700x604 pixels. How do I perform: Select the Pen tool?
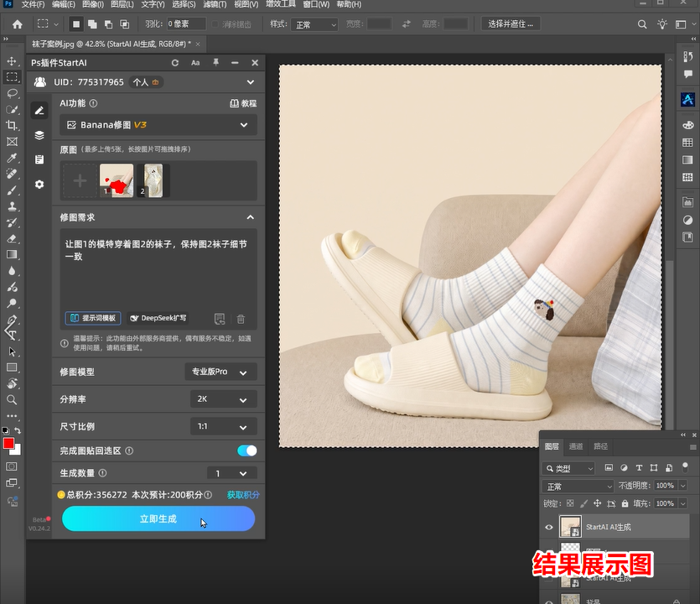click(x=12, y=320)
